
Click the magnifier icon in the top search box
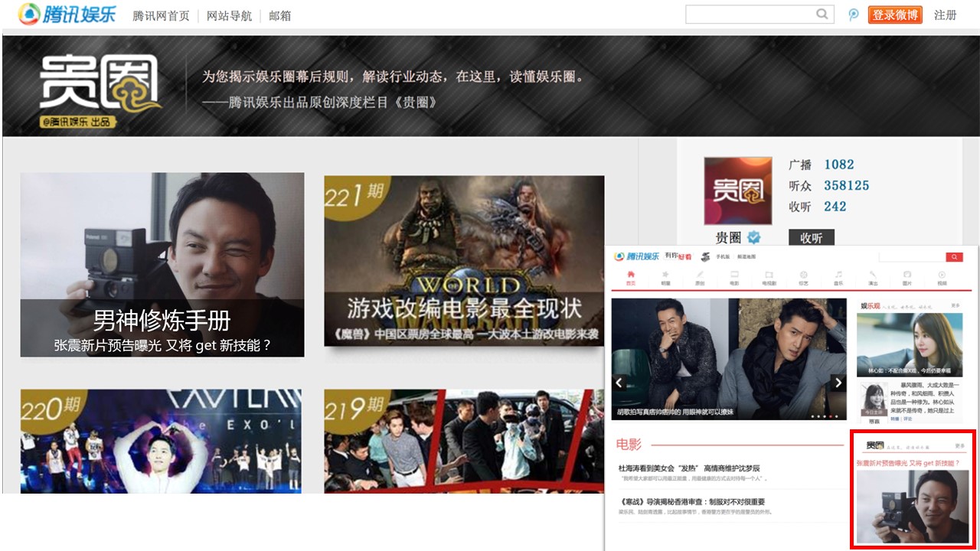[822, 15]
